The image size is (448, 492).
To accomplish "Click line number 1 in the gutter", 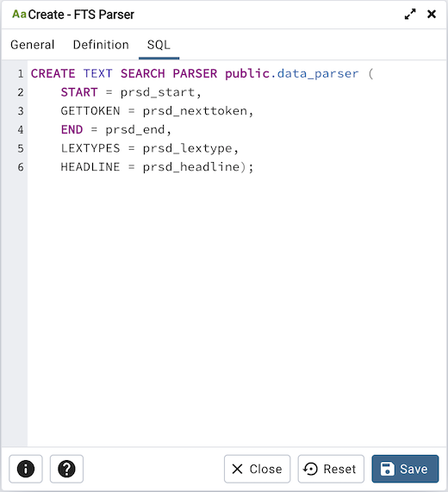I will pos(21,74).
